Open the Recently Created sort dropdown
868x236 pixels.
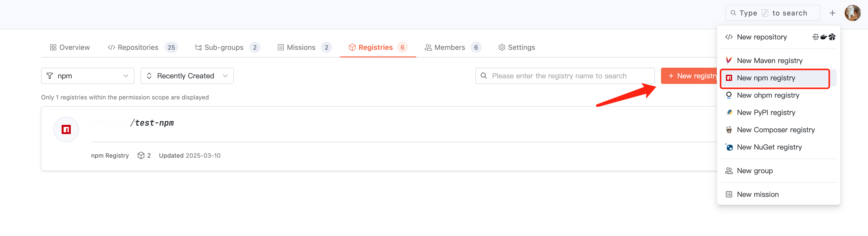[187, 76]
